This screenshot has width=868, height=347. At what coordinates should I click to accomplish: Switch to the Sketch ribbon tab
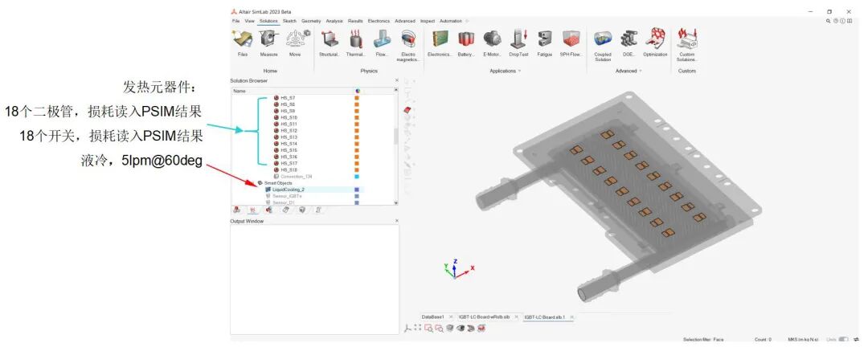pos(289,21)
